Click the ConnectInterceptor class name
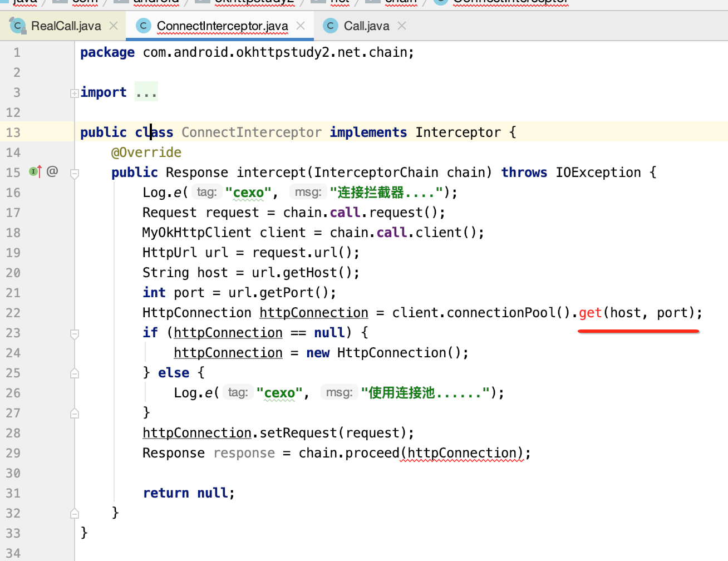728x561 pixels. [x=252, y=132]
